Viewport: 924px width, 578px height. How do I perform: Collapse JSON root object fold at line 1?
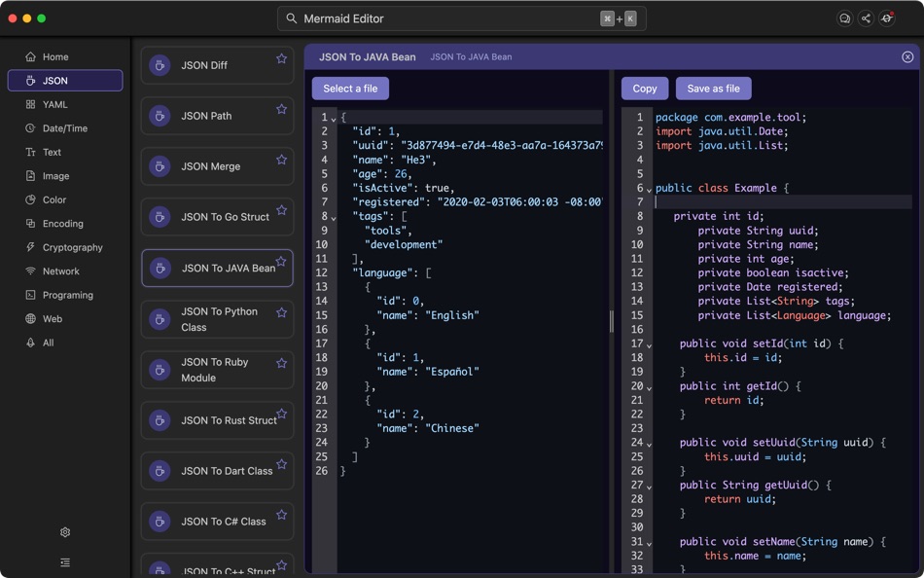point(334,119)
